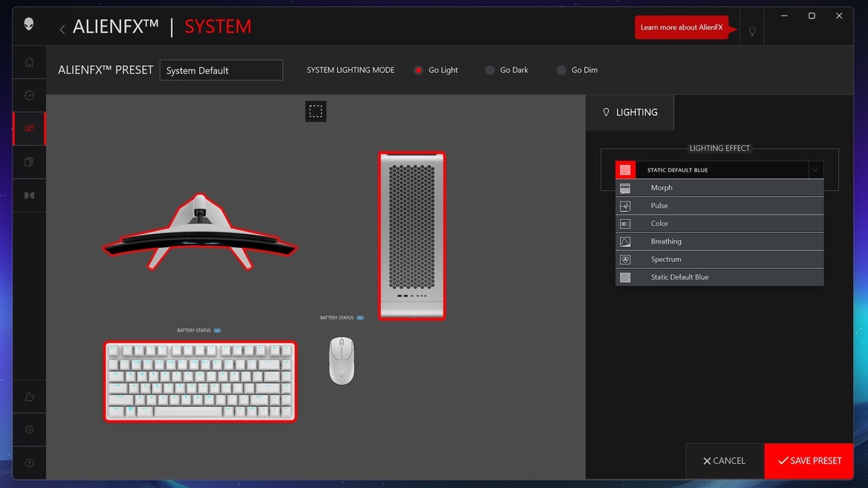Open the performance gauge sidebar icon
The height and width of the screenshot is (488, 868).
click(30, 95)
